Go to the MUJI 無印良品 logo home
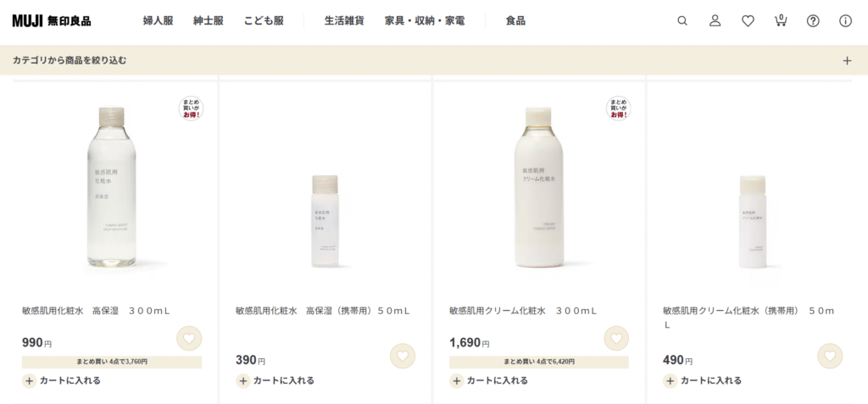Image resolution: width=868 pixels, height=404 pixels. [52, 21]
